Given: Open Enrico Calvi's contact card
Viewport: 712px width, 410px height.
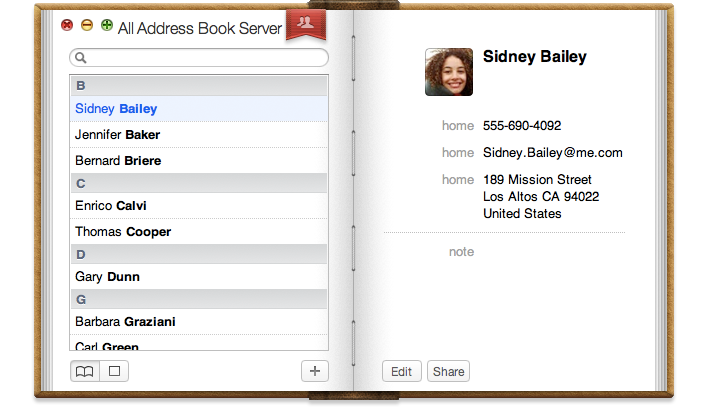Looking at the screenshot, I should pyautogui.click(x=113, y=206).
